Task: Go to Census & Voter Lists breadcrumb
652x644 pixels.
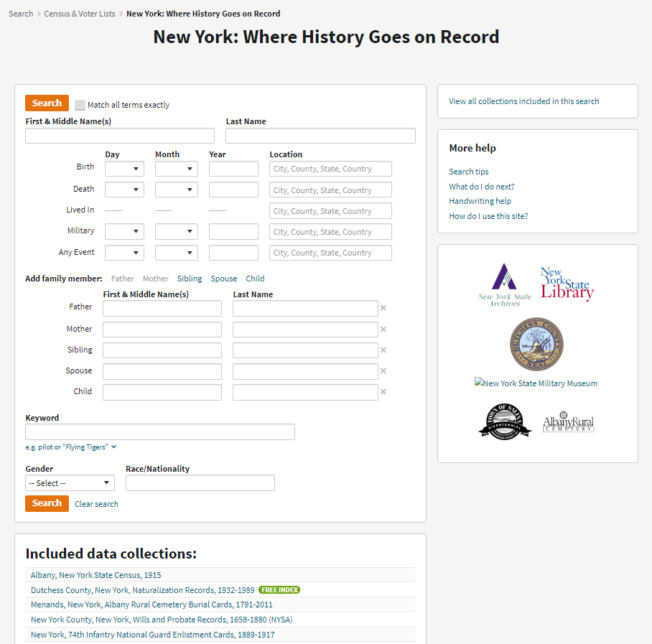Action: point(80,14)
